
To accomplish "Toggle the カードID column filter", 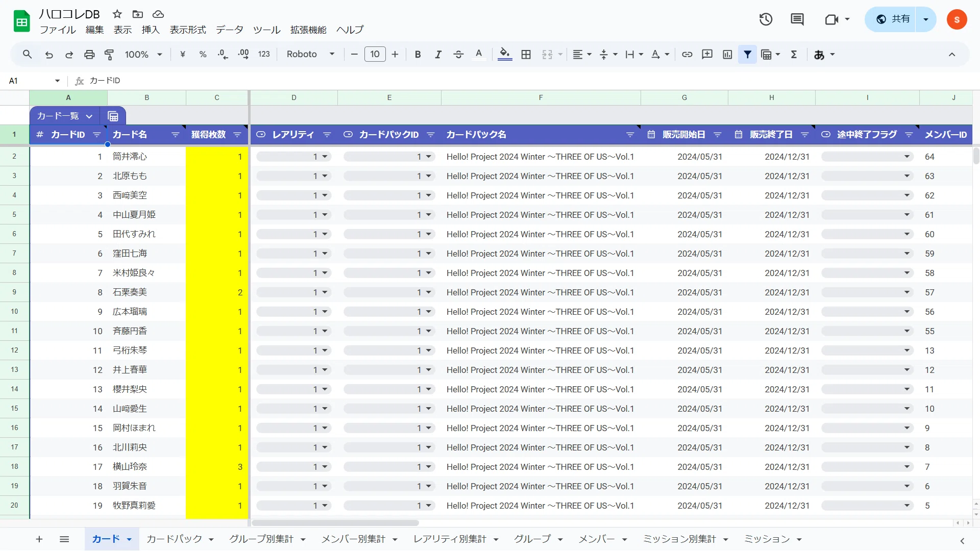I will pos(97,135).
